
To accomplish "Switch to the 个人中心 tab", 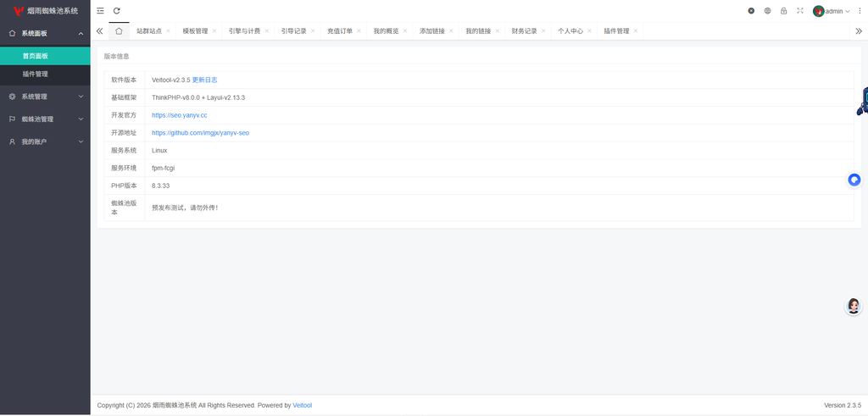I will [x=570, y=31].
